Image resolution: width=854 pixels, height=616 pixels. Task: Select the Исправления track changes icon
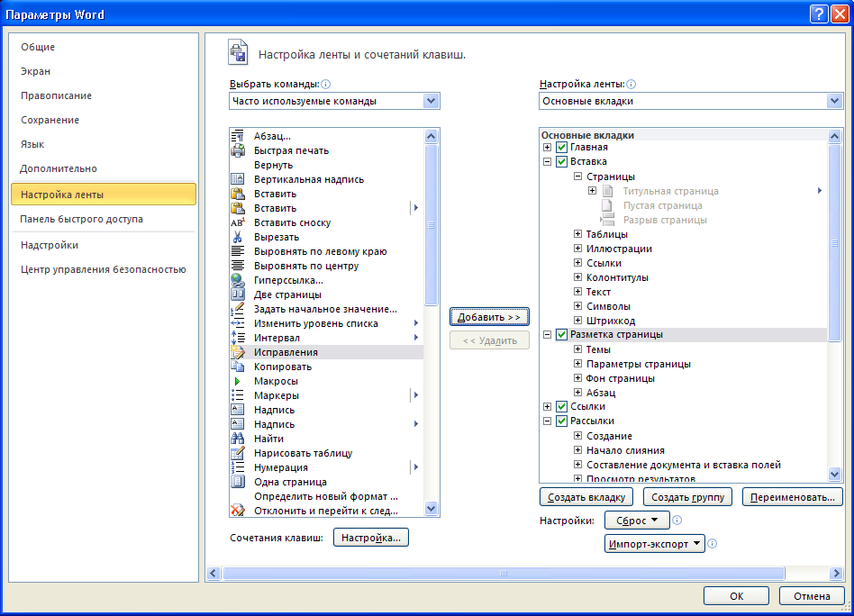(238, 352)
